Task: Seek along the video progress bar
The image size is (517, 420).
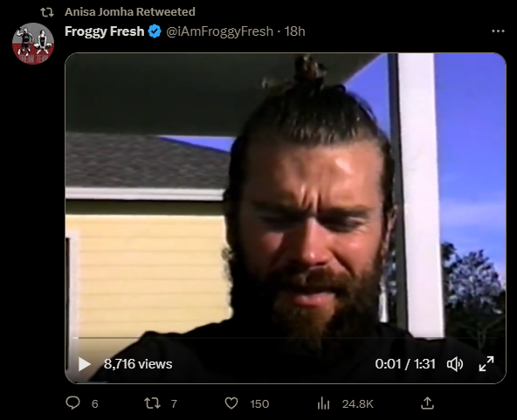Action: 286,338
